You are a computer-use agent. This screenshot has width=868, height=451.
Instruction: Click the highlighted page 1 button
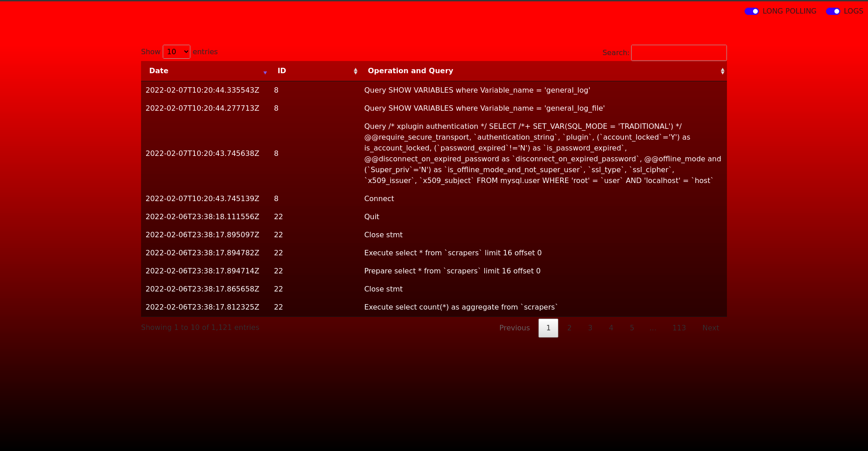click(548, 328)
